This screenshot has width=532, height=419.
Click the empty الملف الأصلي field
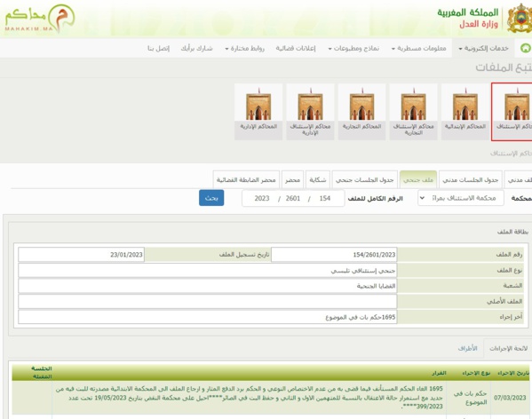[208, 301]
